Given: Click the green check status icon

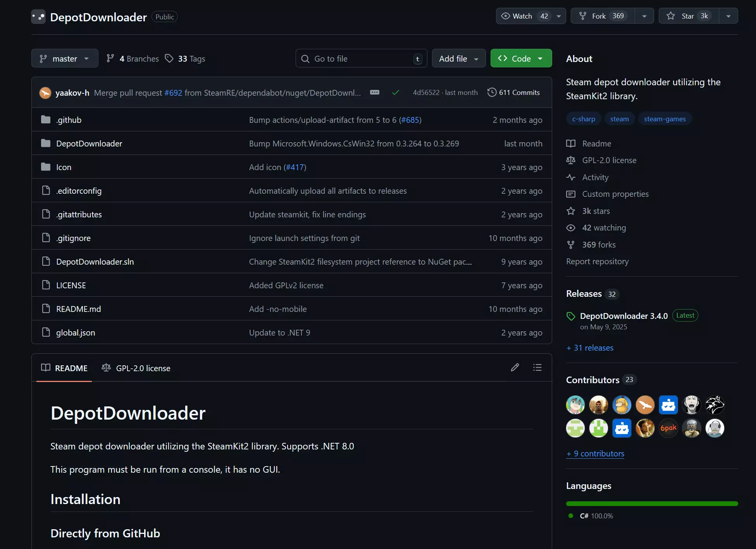Looking at the screenshot, I should click(x=395, y=93).
